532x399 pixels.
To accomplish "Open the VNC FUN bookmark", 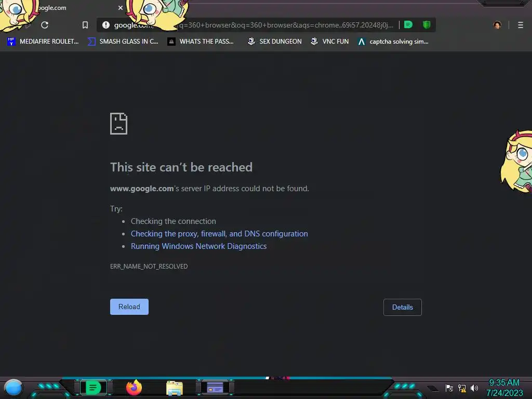I will coord(330,42).
